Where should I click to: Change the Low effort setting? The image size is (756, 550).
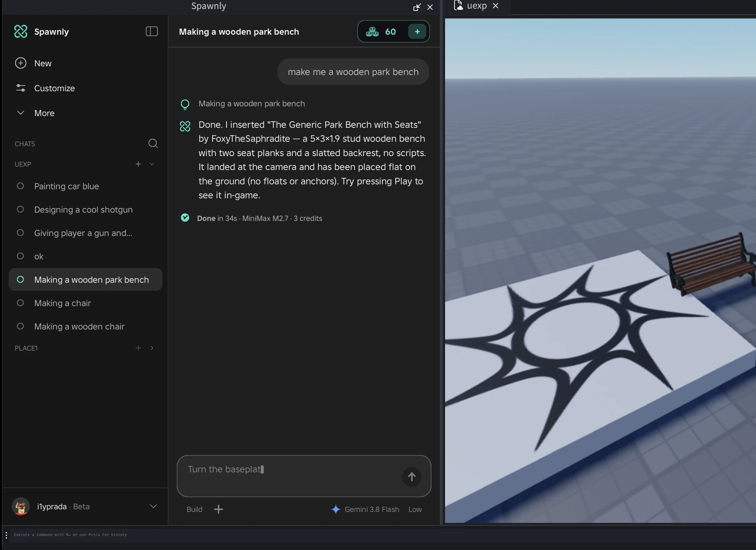(415, 509)
